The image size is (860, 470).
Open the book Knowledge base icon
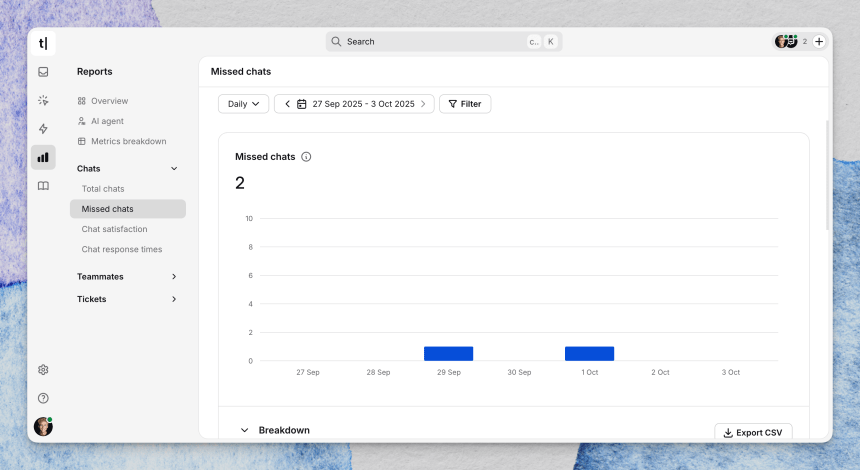[43, 186]
